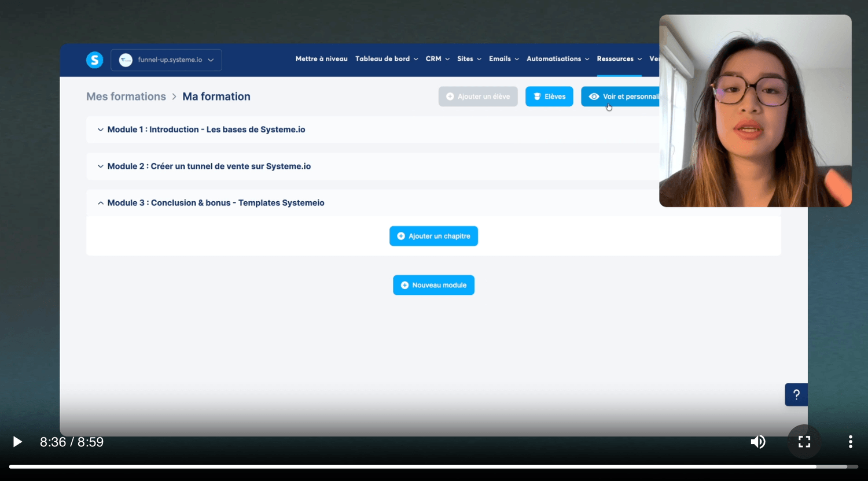The width and height of the screenshot is (868, 481).
Task: Click the Ajouter un élève button
Action: coord(478,97)
